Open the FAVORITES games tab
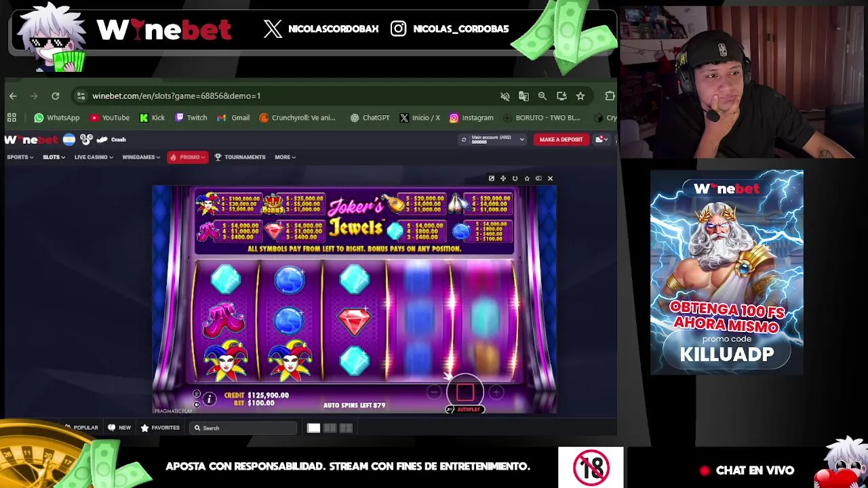 [x=160, y=428]
